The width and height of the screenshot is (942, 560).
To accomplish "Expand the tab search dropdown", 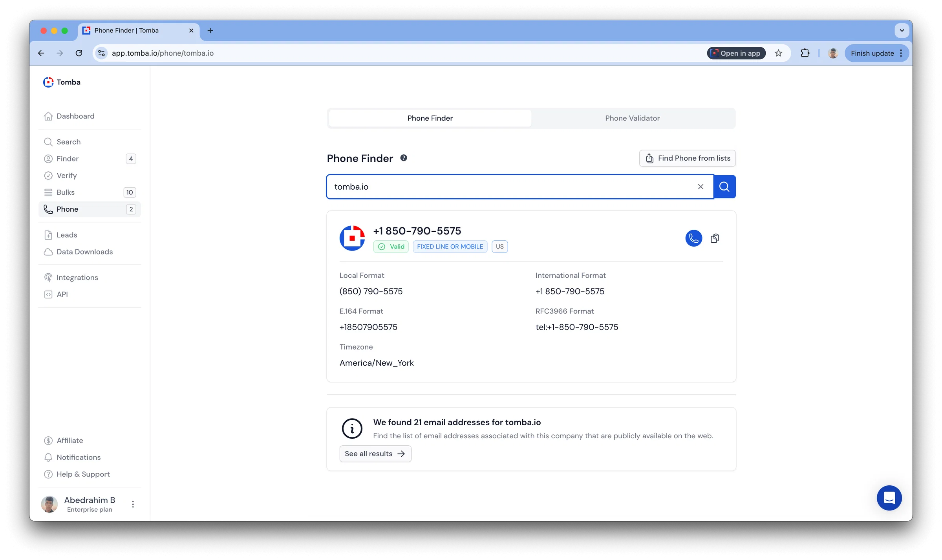I will 902,30.
